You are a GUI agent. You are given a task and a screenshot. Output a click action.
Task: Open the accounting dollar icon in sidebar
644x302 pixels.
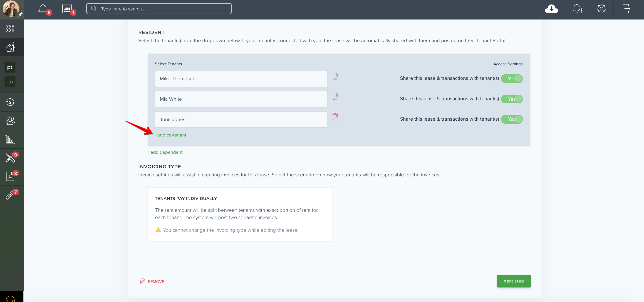[10, 102]
